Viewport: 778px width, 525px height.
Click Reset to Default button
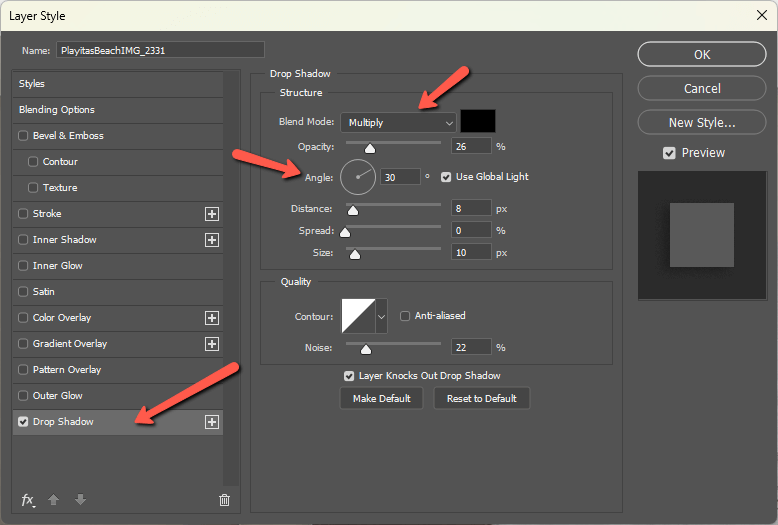click(481, 398)
